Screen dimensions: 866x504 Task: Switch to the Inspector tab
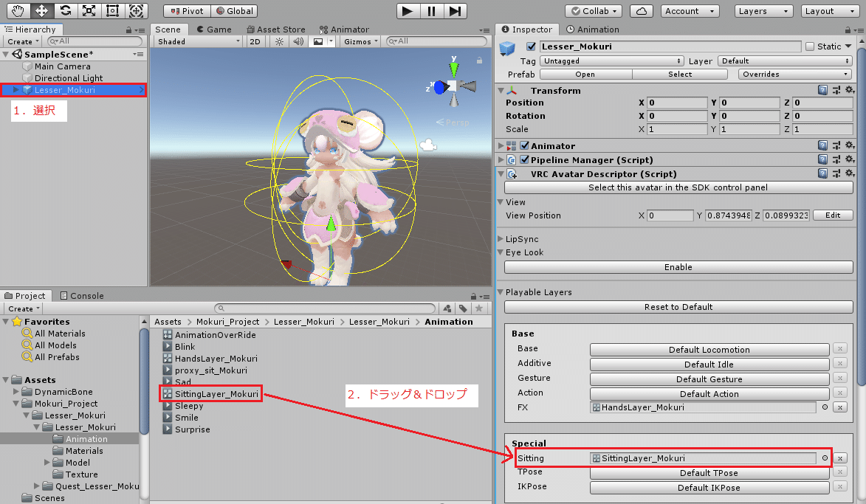point(527,30)
